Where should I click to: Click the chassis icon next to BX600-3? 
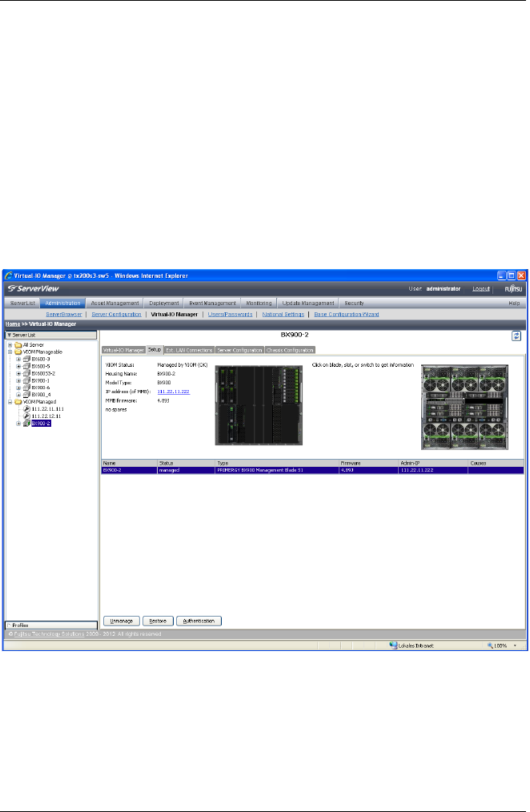pos(27,359)
